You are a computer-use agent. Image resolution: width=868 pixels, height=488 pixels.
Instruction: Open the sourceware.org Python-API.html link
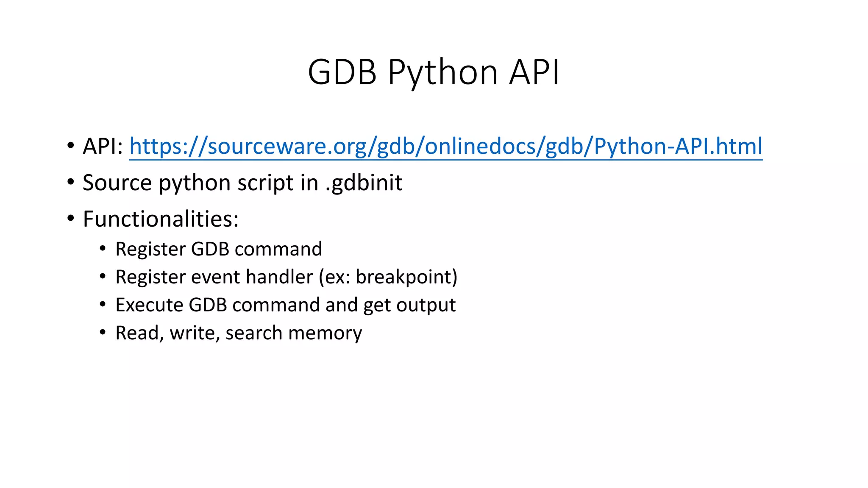pos(446,147)
